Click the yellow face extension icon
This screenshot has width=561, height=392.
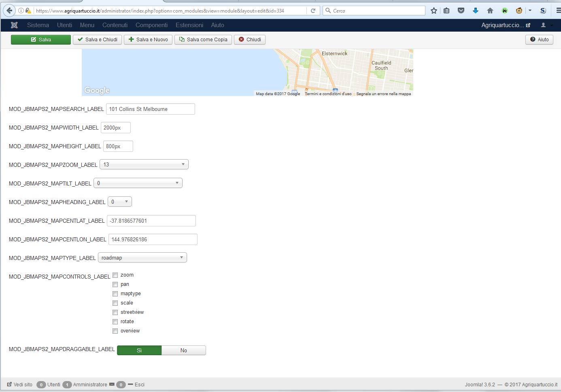[x=519, y=11]
